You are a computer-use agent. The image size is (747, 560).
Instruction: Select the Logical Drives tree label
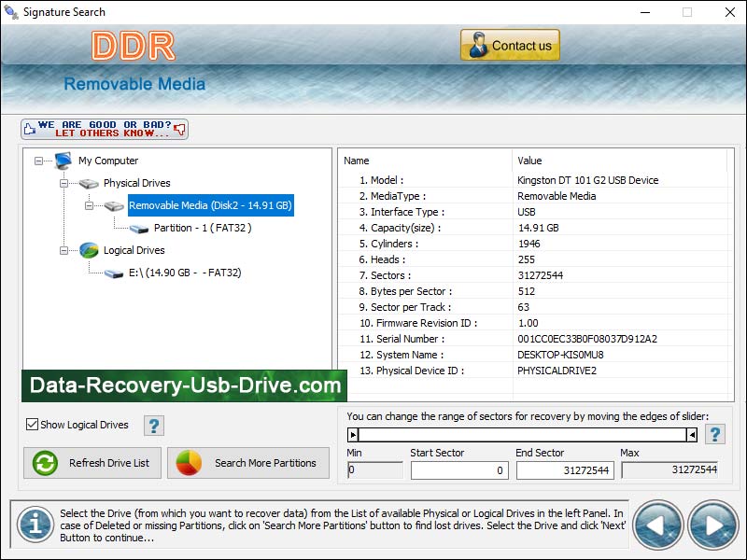(x=134, y=250)
